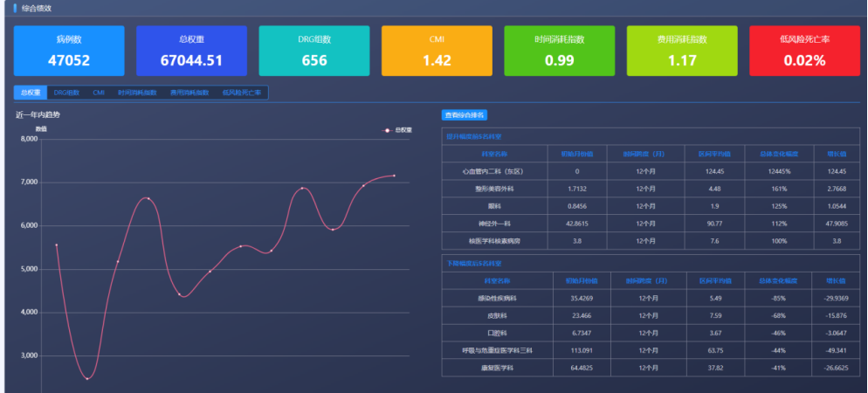Viewport: 868px width, 393px height.
Task: Select the 口腔科 department cell
Action: 497,334
